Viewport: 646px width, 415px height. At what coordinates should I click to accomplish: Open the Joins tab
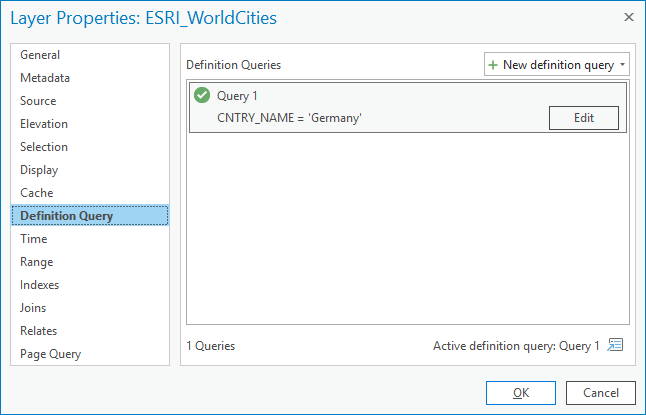point(90,308)
